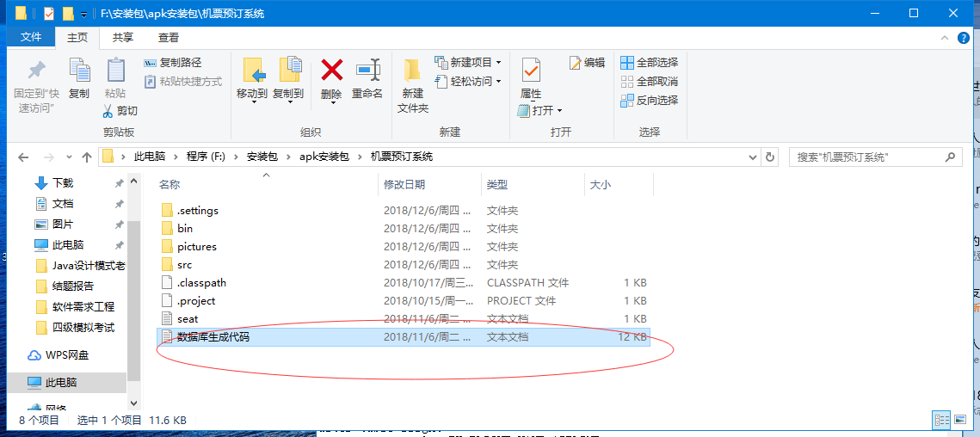Click 安装包 in the address breadcrumb
This screenshot has width=980, height=437.
click(x=262, y=157)
